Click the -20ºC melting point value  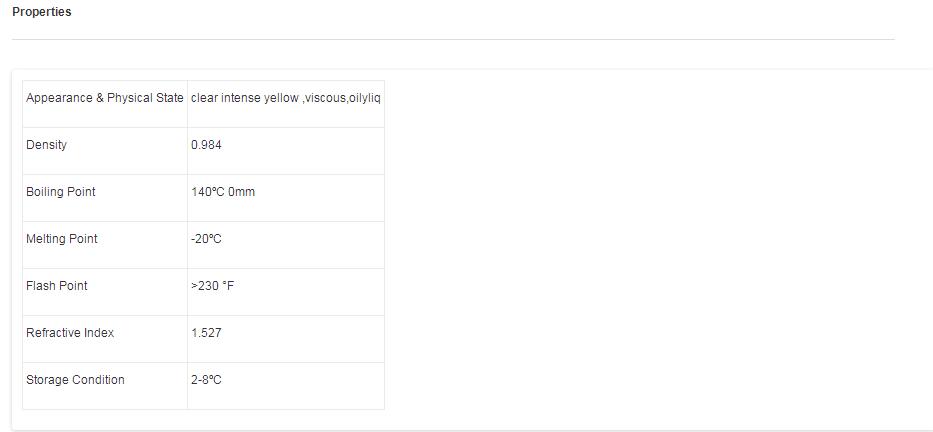[206, 239]
